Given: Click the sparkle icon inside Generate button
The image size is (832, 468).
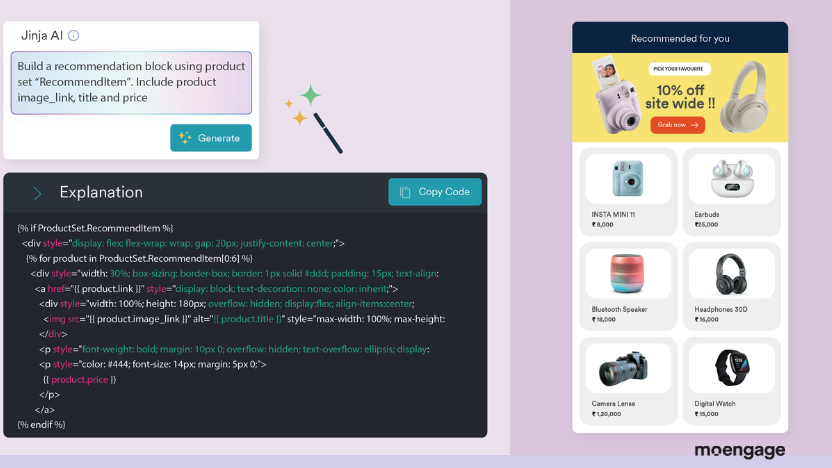Looking at the screenshot, I should coord(184,138).
